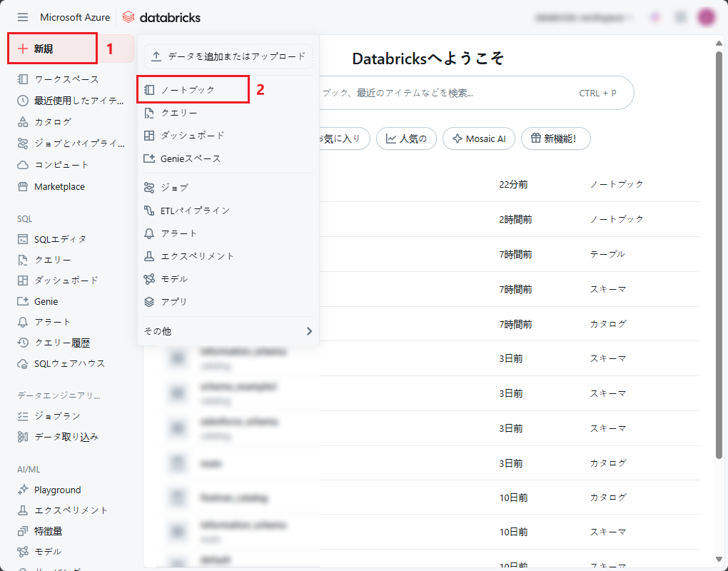
Task: Select the 新機能! filter chip
Action: coord(556,138)
